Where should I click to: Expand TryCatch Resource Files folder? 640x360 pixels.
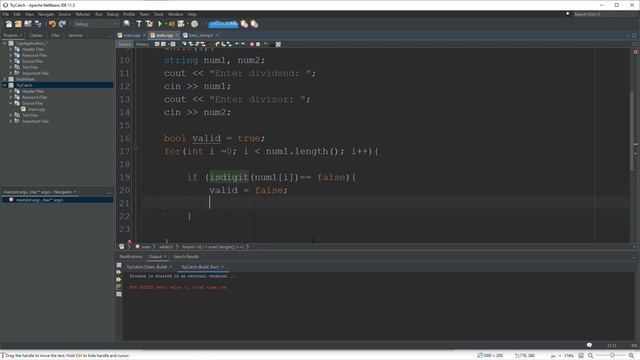(x=11, y=97)
